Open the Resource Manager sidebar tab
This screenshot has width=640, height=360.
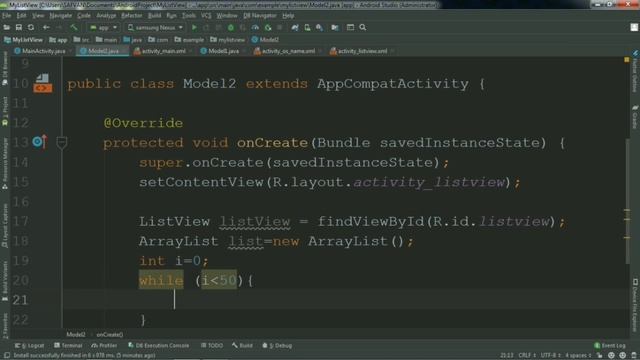tap(5, 163)
